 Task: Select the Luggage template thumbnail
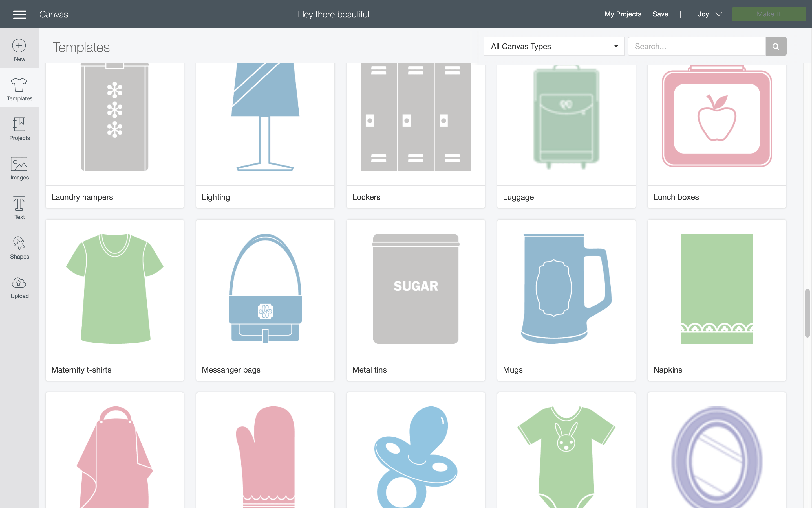(566, 117)
